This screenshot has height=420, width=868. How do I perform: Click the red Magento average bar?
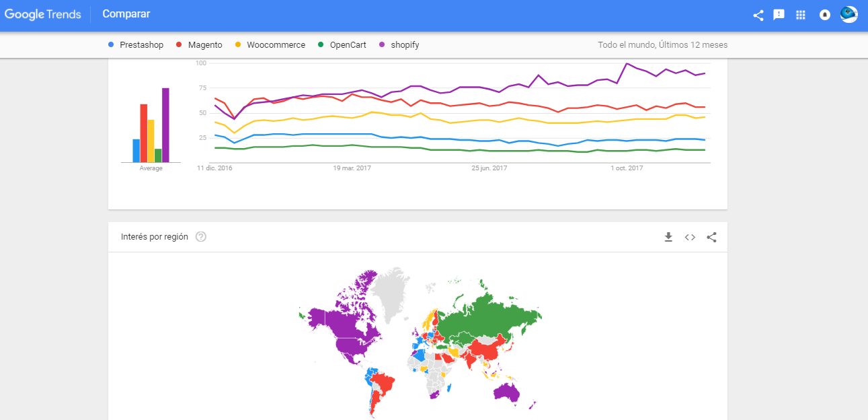[x=144, y=133]
